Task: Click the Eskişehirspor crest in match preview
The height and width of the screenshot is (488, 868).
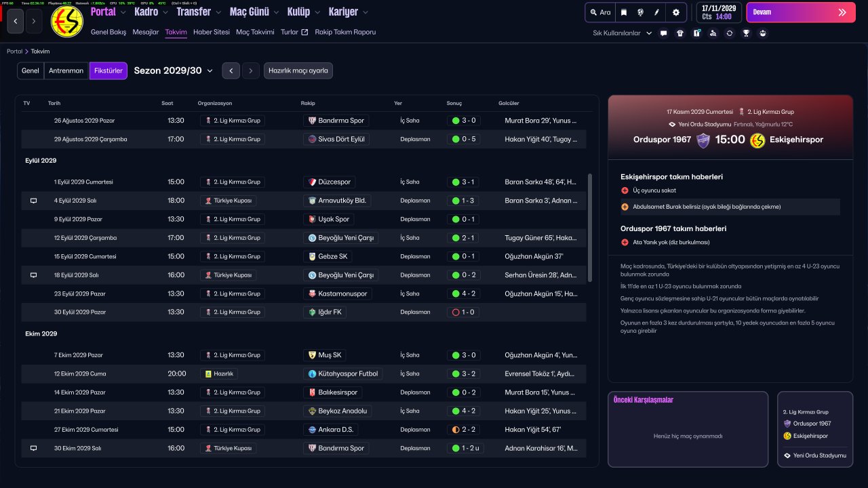Action: [757, 140]
